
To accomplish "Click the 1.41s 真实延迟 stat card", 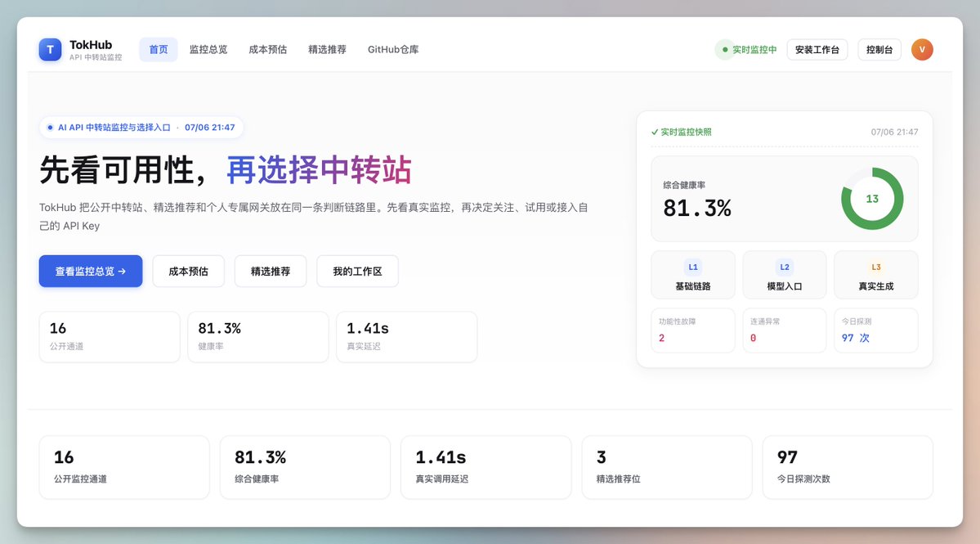I will coord(407,336).
